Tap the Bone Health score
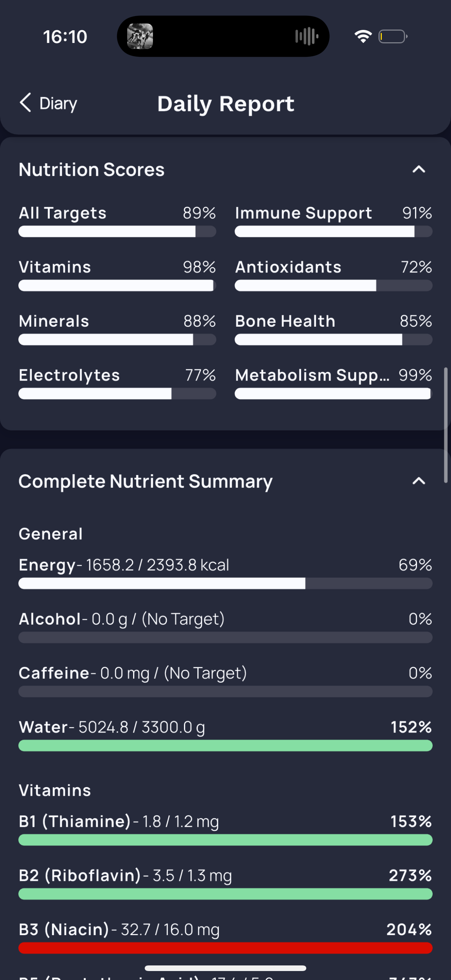 tap(334, 329)
